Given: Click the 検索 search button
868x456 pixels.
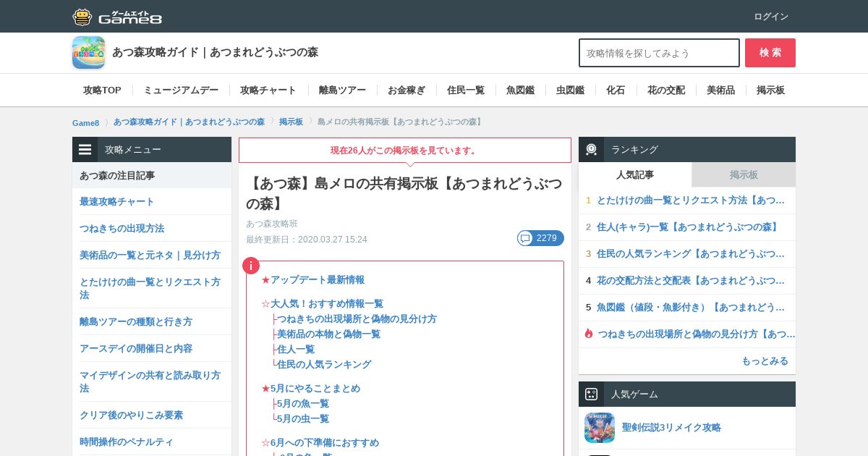Looking at the screenshot, I should (770, 53).
